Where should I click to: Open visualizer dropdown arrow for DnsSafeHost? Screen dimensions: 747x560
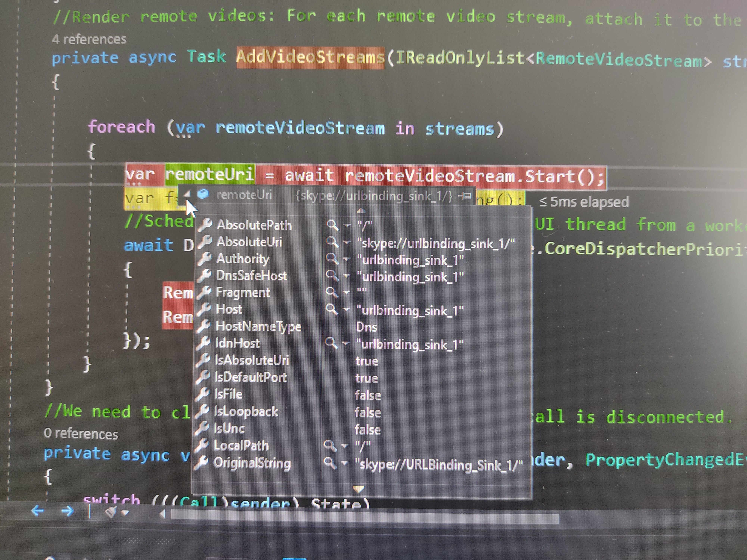(x=347, y=276)
